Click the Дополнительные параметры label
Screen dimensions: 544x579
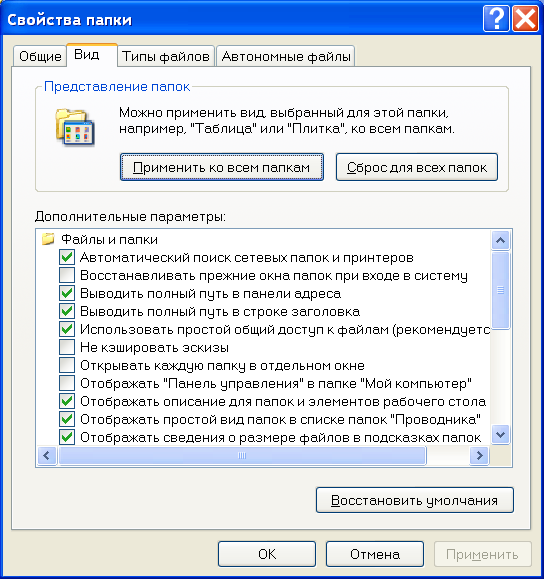[130, 216]
